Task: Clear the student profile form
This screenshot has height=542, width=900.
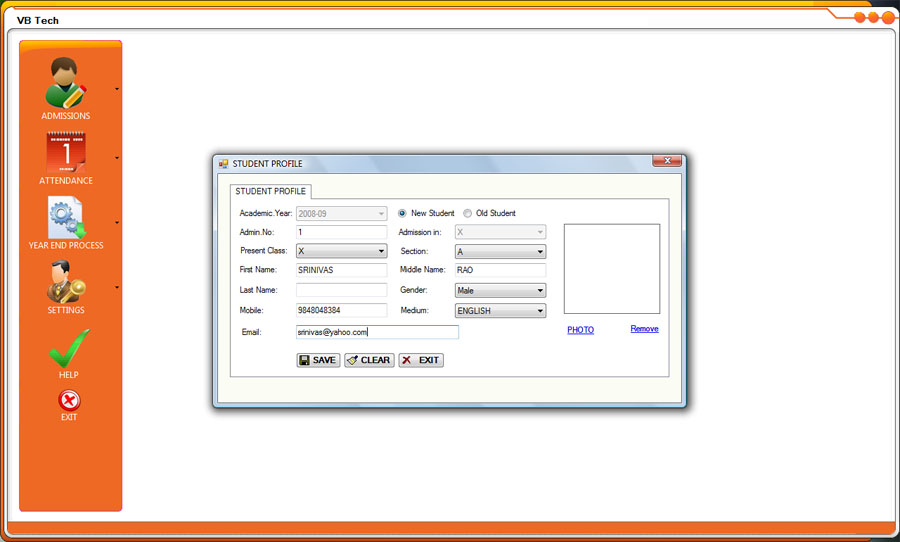Action: tap(369, 360)
